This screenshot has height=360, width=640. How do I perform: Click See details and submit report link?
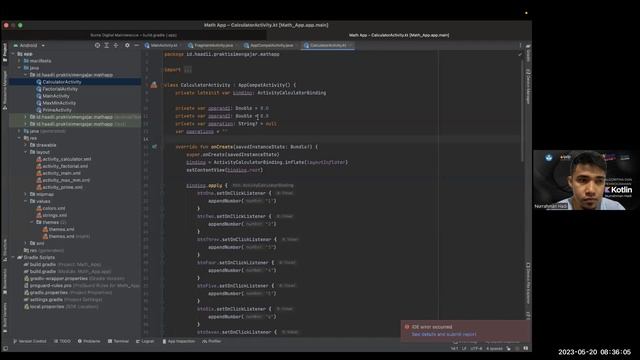[x=444, y=334]
